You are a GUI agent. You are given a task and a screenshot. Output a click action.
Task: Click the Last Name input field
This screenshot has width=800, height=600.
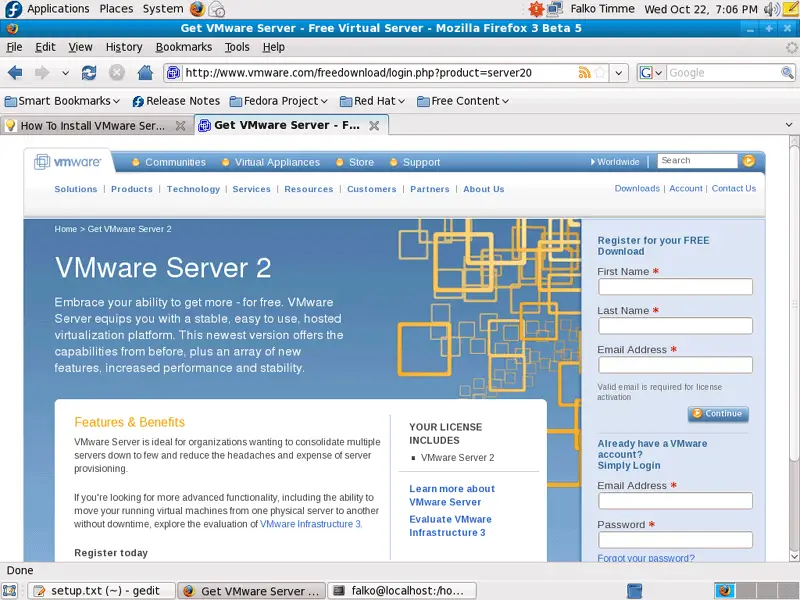pos(676,326)
